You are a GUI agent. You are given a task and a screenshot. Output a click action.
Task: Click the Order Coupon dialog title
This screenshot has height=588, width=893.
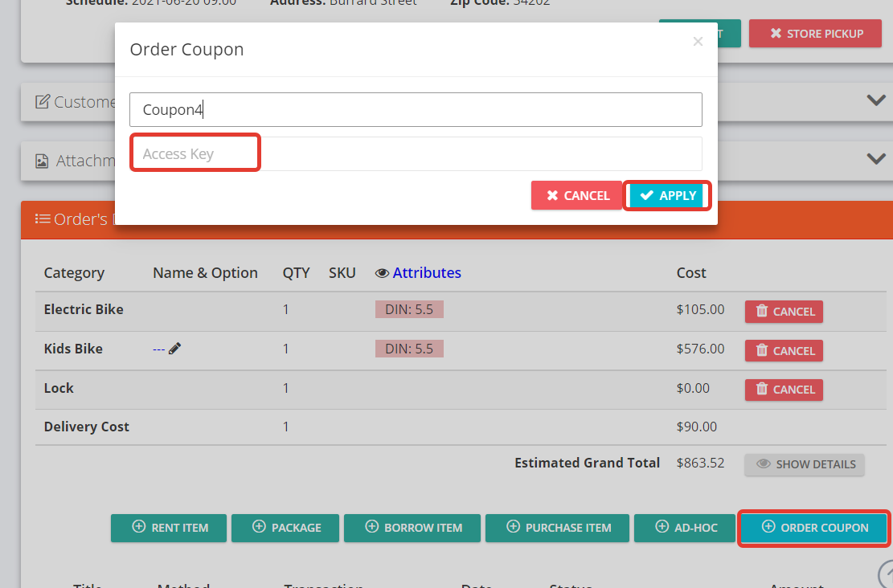tap(186, 50)
